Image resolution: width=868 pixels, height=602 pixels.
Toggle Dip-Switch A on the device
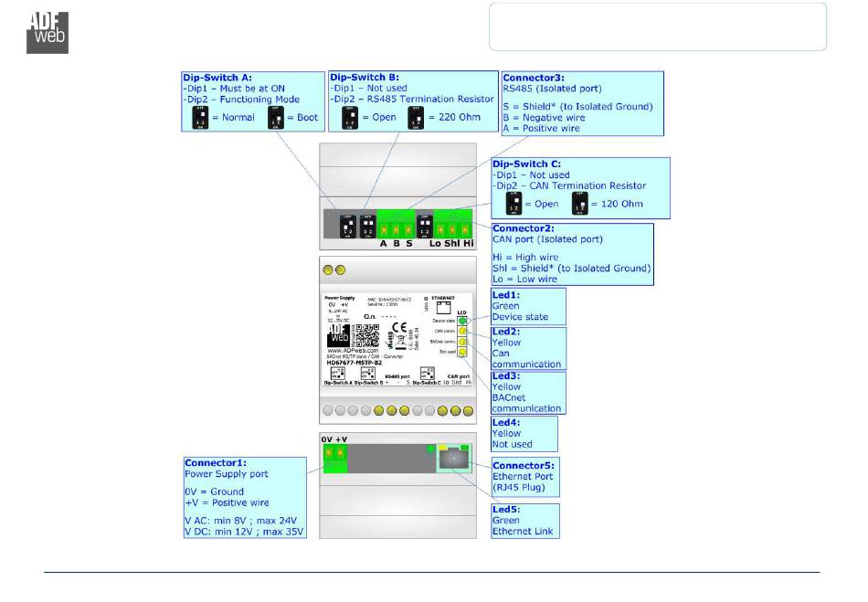pyautogui.click(x=348, y=226)
